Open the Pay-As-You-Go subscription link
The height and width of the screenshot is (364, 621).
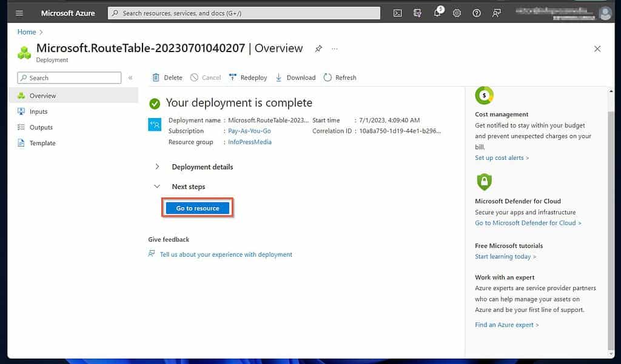click(249, 131)
